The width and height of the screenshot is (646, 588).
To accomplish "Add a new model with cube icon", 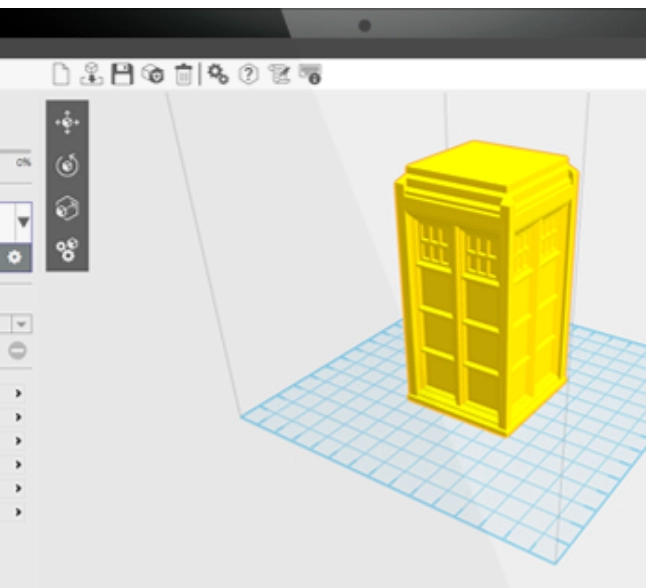I will pyautogui.click(x=153, y=74).
